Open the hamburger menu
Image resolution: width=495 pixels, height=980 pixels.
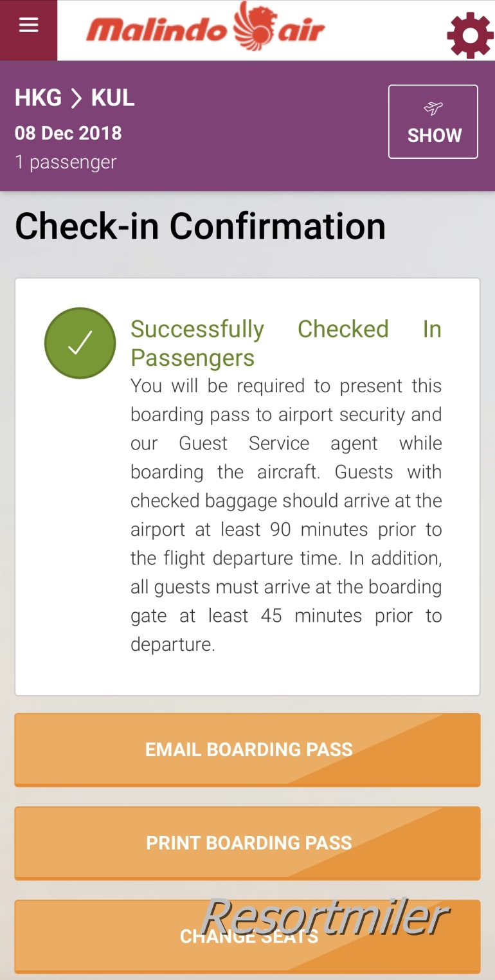28,26
